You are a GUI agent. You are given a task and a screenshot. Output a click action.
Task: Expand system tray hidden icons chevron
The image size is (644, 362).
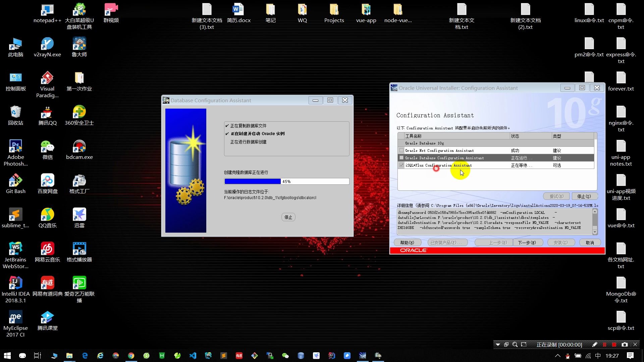557,356
